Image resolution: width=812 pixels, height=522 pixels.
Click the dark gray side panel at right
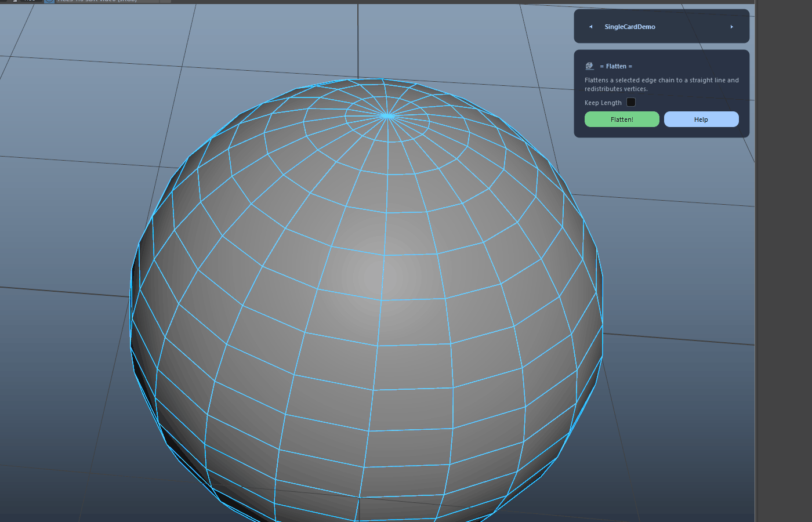click(x=784, y=261)
